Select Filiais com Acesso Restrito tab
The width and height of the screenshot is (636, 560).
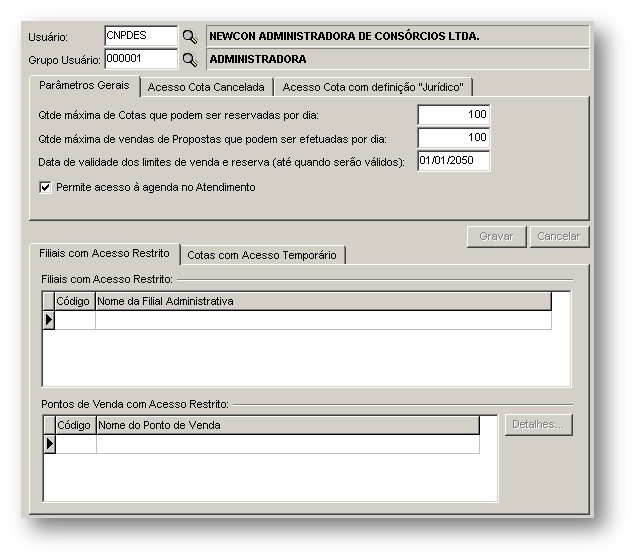pos(104,253)
